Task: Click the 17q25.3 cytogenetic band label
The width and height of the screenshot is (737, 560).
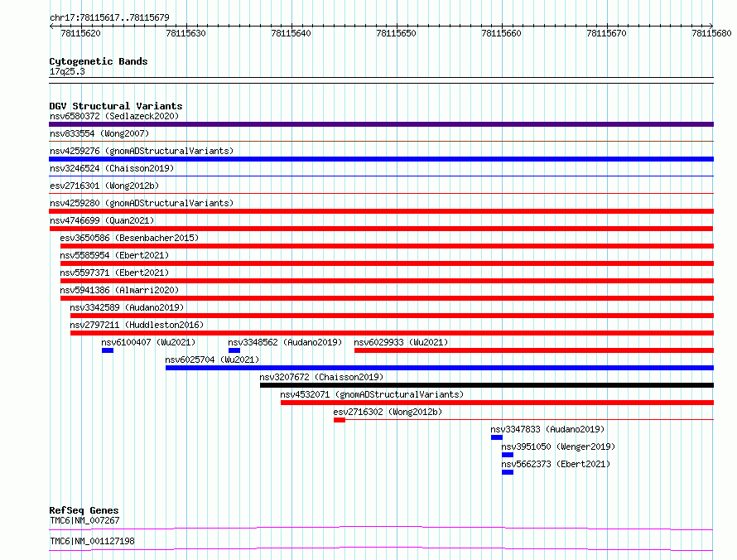Action: 67,71
